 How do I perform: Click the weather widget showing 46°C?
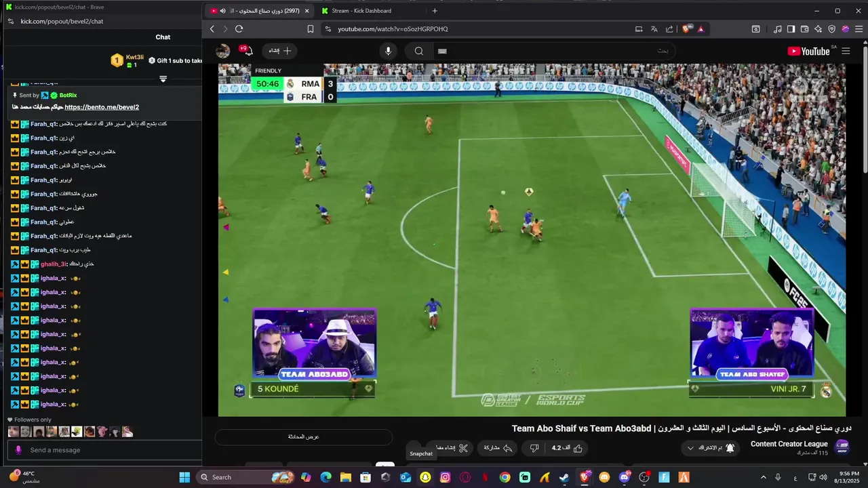click(24, 477)
